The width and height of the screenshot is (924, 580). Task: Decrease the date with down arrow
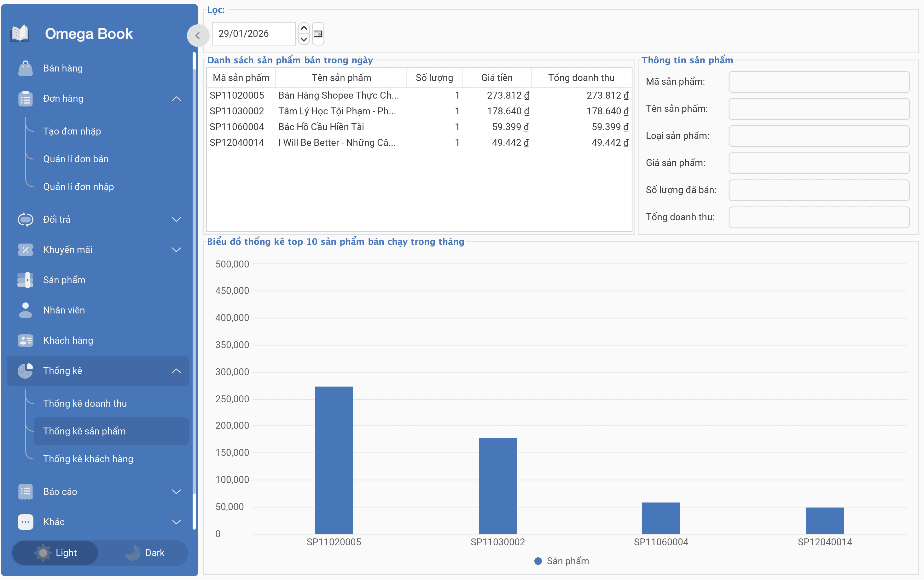[x=304, y=39]
